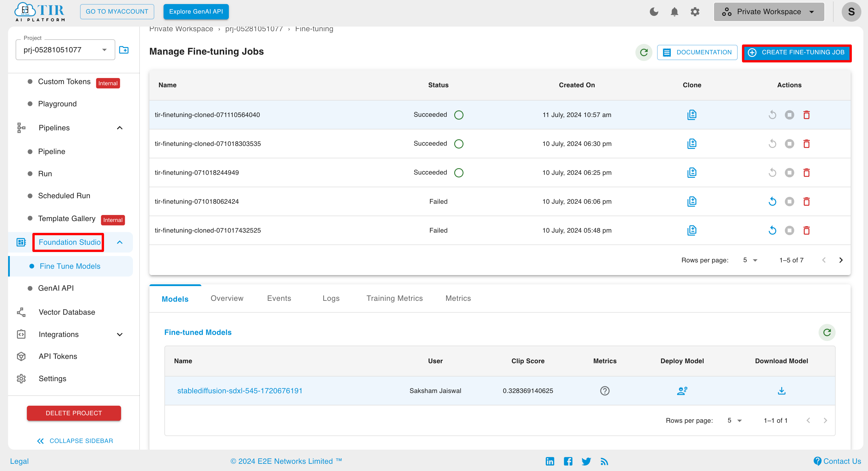Open the Project prj-05281051077 dropdown
Image resolution: width=868 pixels, height=471 pixels.
coord(65,50)
